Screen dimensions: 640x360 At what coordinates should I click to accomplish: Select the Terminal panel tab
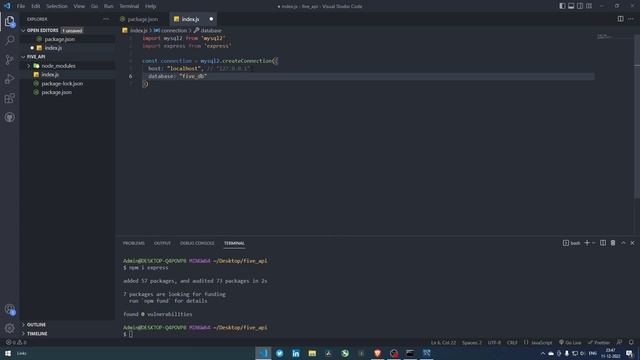234,243
